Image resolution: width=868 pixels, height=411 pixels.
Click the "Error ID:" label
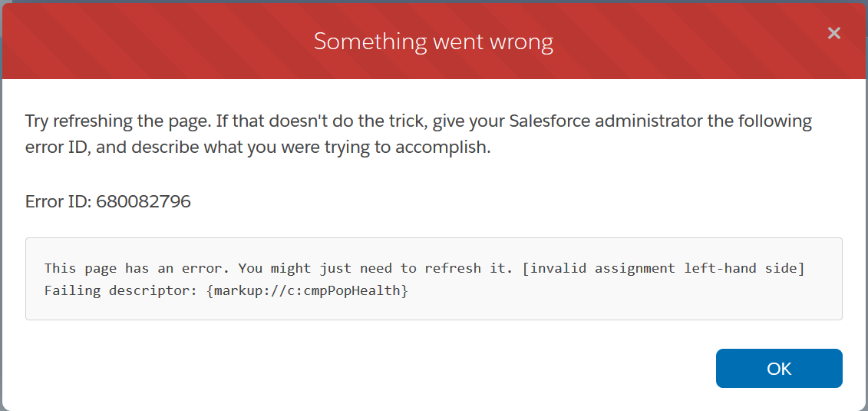58,202
